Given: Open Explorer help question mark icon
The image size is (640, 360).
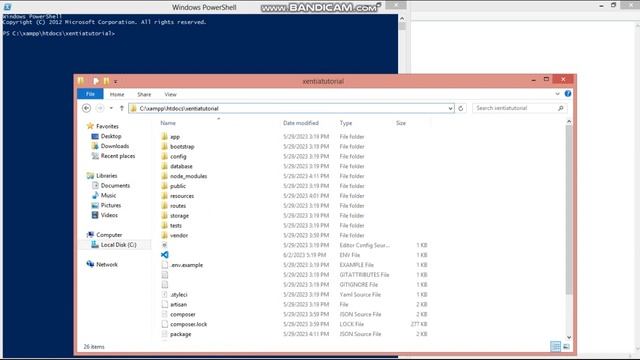Looking at the screenshot, I should pyautogui.click(x=568, y=94).
